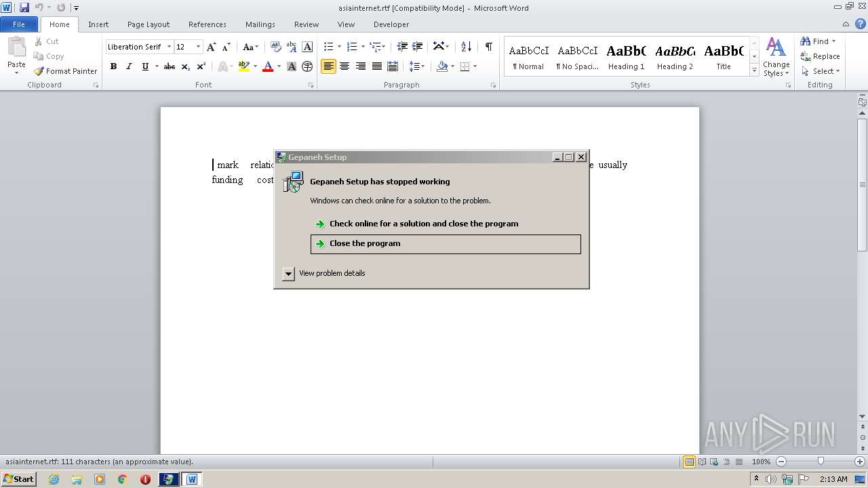Open Chrome from taskbar

(123, 479)
